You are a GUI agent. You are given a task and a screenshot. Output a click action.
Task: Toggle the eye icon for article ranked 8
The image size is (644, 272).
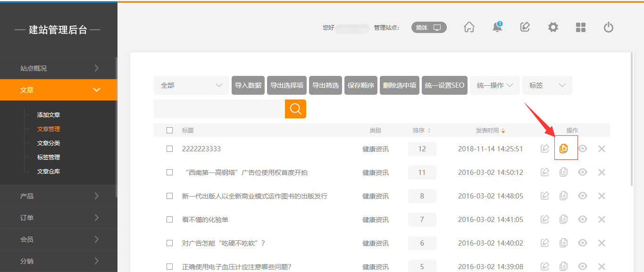click(583, 196)
